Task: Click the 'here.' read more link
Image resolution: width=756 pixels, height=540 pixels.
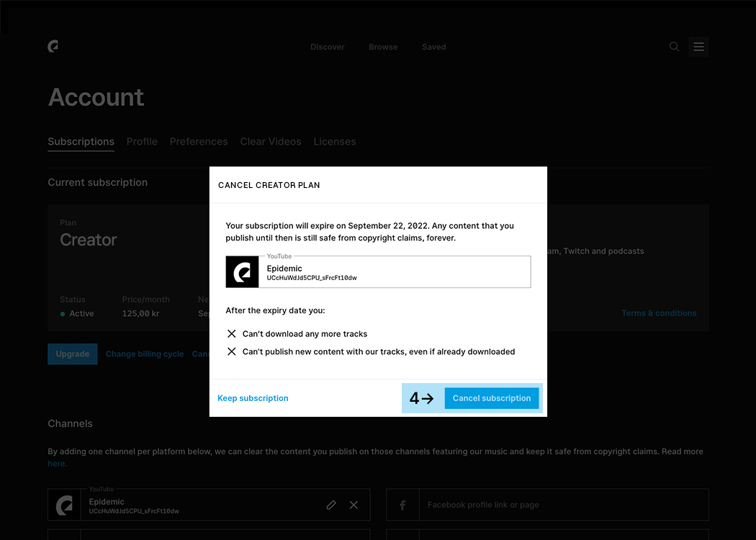Action: pyautogui.click(x=58, y=464)
